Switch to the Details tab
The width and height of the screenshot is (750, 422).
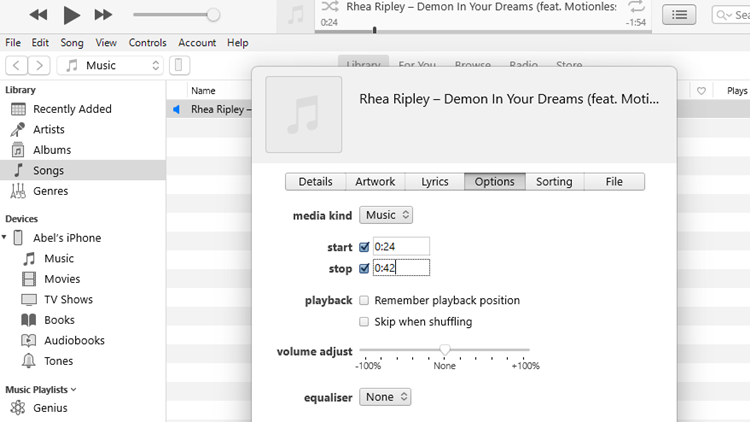(316, 182)
